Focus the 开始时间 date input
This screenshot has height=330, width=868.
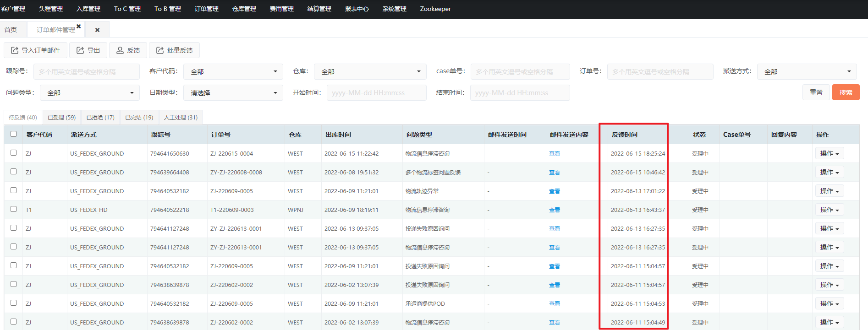[x=377, y=92]
